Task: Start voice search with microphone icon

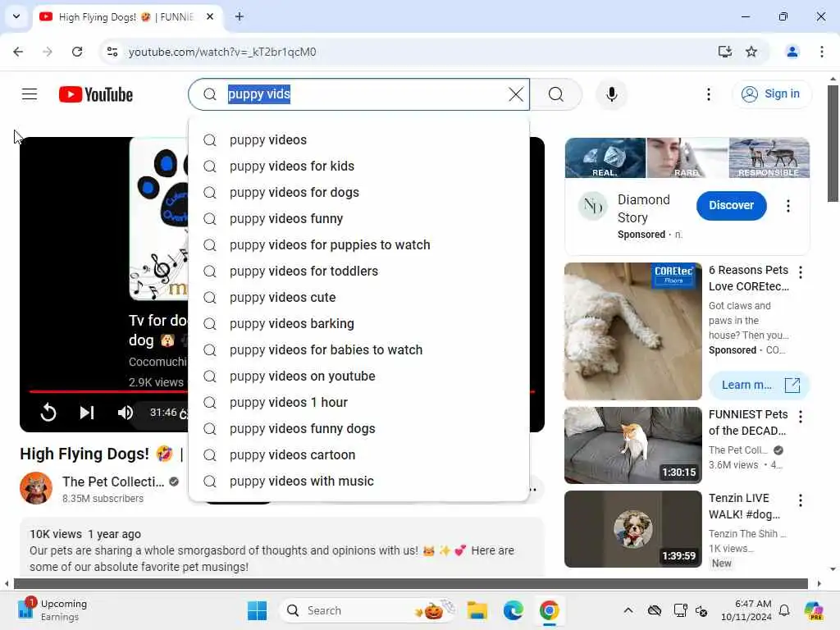Action: pos(611,94)
